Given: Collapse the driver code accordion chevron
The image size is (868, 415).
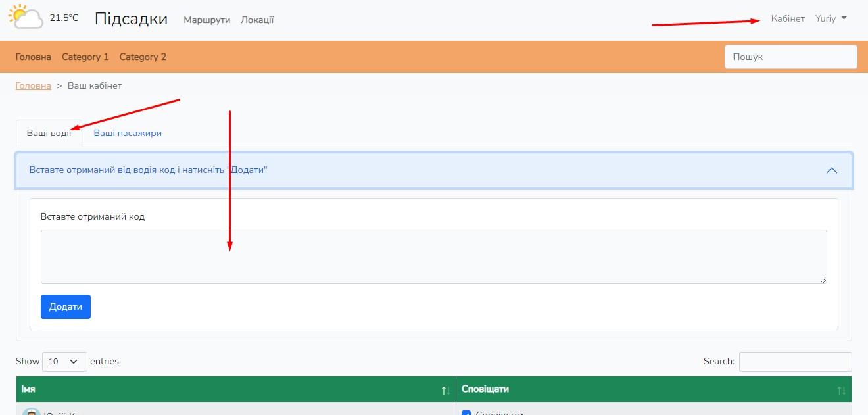Looking at the screenshot, I should (x=831, y=170).
